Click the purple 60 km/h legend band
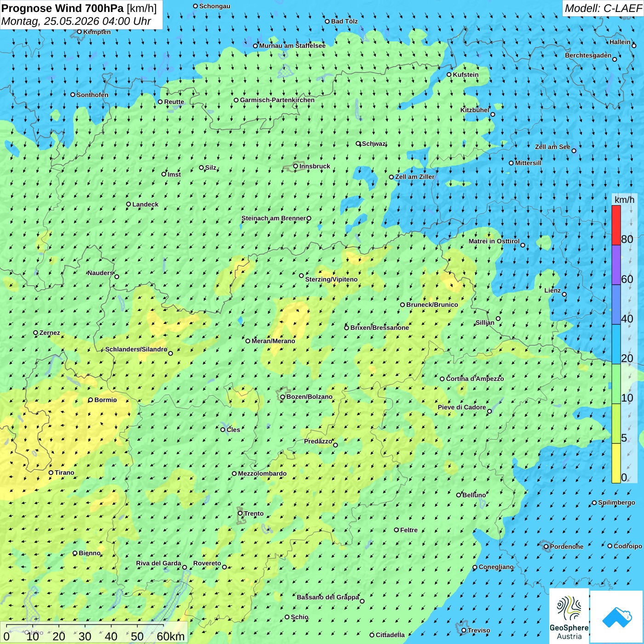Image resolution: width=644 pixels, height=644 pixels. click(x=616, y=265)
